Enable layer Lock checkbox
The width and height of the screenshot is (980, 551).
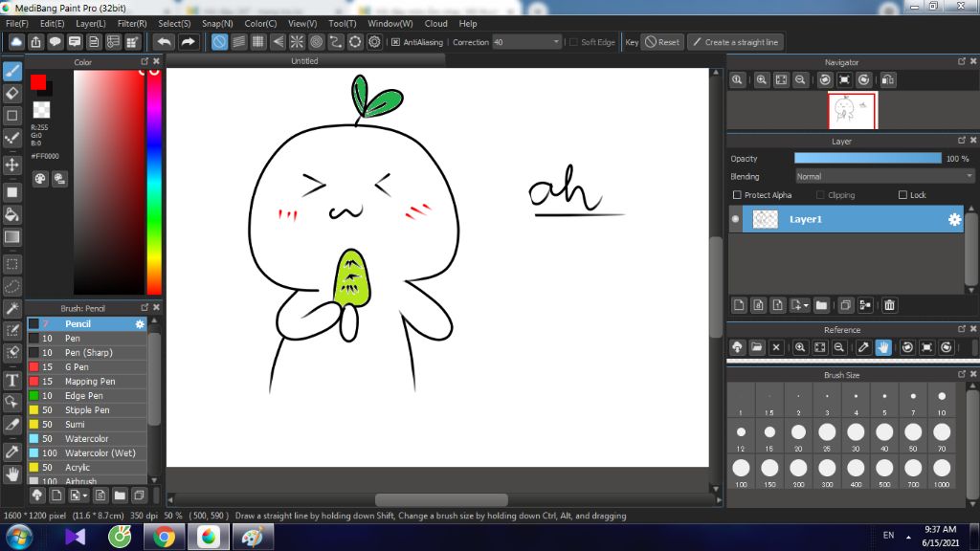pyautogui.click(x=902, y=195)
